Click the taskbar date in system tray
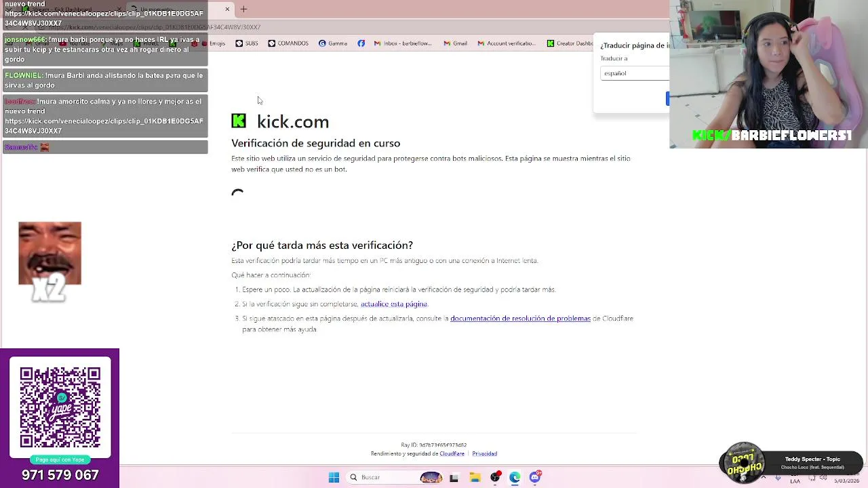Viewport: 868px width, 488px height. (846, 481)
